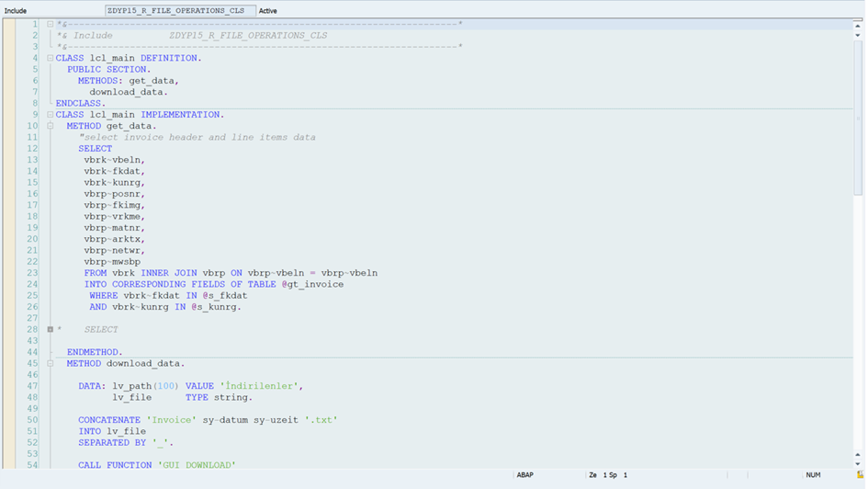
Task: Collapse the CLASS lcl_main DEFINITION block
Action: 51,58
